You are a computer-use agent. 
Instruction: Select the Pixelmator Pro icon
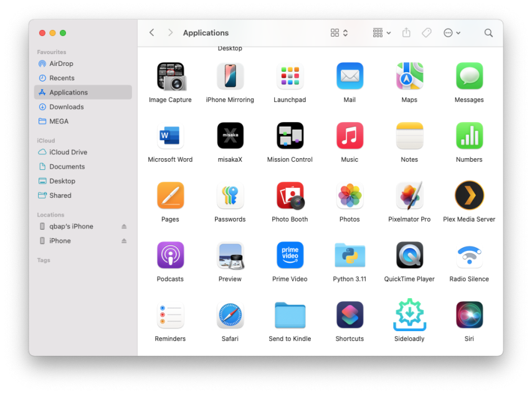point(409,195)
